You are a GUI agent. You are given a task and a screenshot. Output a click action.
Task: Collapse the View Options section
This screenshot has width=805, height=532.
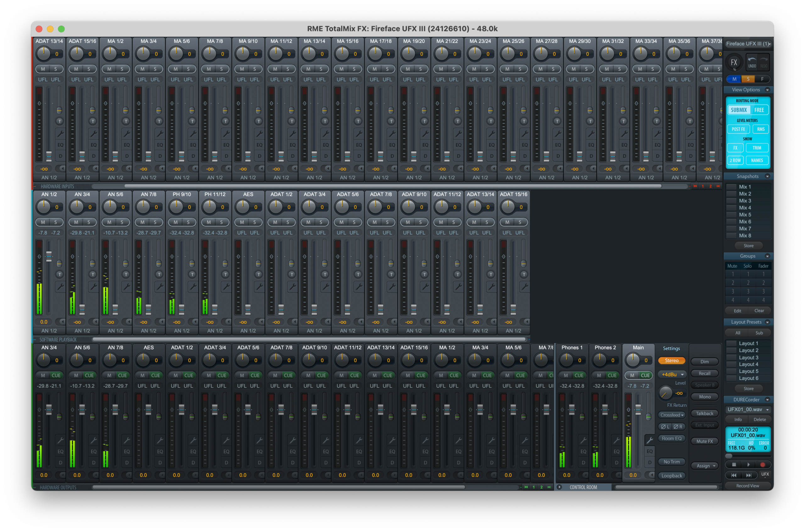pyautogui.click(x=767, y=90)
